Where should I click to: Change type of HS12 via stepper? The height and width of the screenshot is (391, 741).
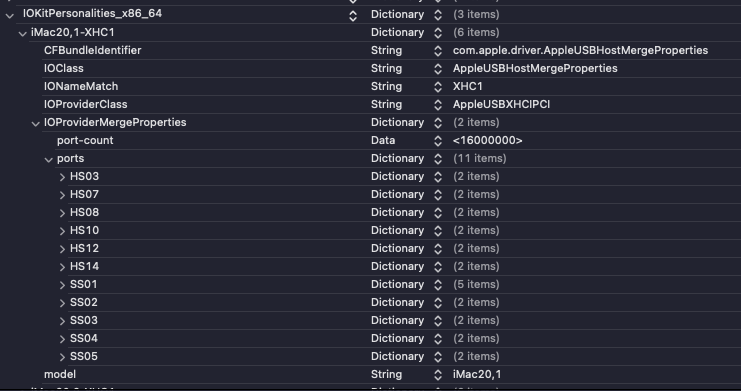pyautogui.click(x=438, y=249)
